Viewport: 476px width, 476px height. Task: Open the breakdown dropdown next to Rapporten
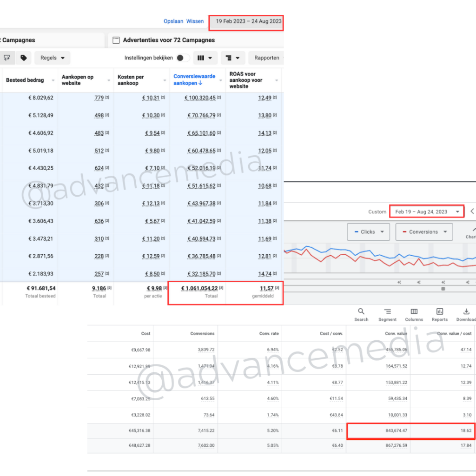pyautogui.click(x=233, y=58)
